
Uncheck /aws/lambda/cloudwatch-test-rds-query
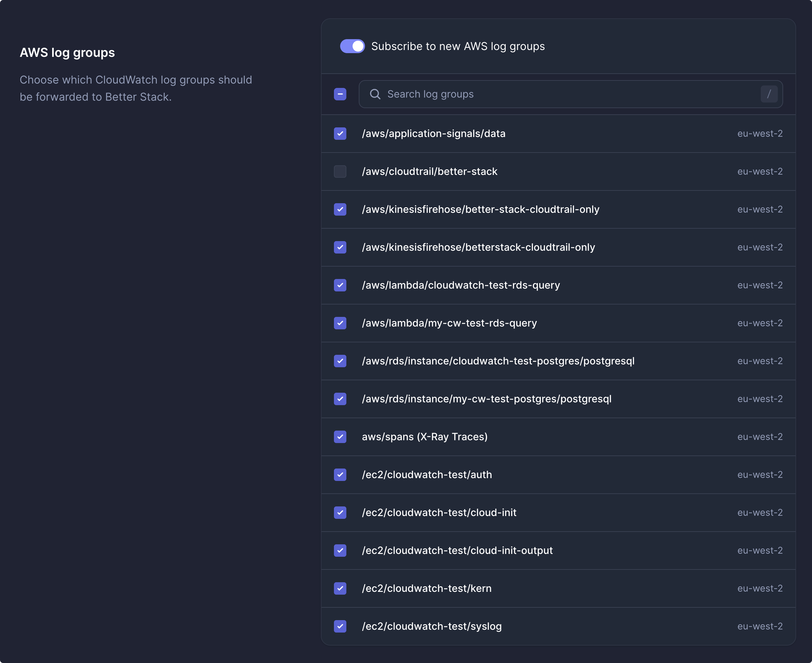pyautogui.click(x=340, y=285)
